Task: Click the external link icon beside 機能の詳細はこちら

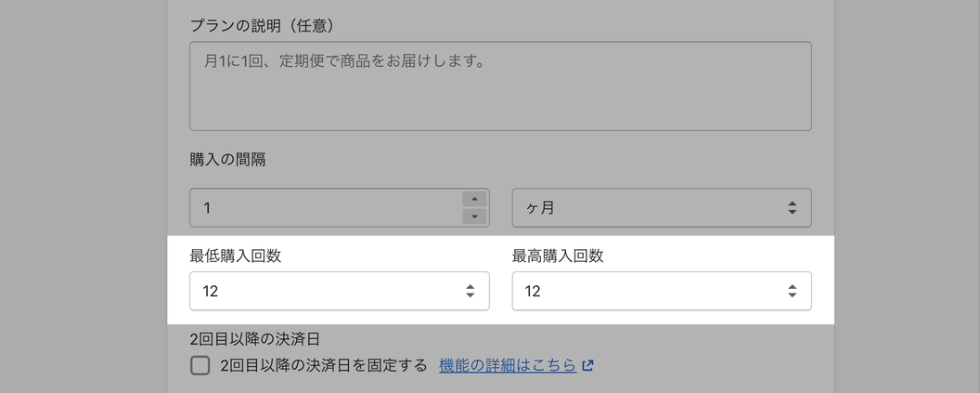Action: point(587,366)
